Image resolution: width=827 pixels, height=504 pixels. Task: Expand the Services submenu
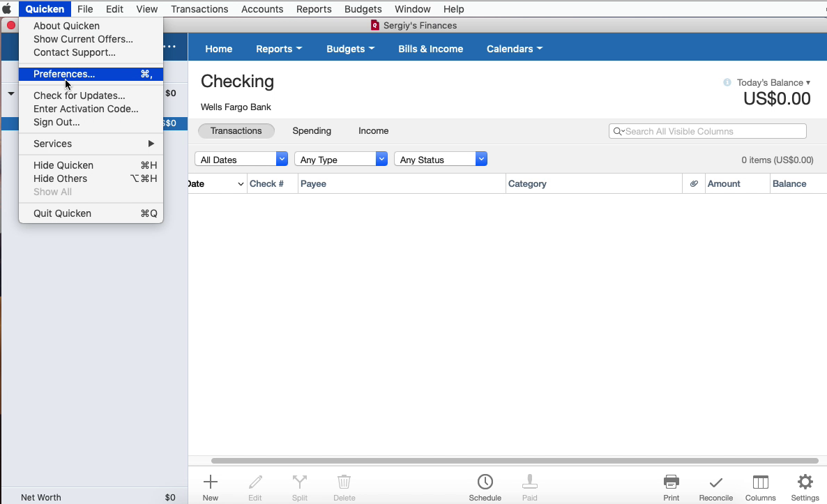click(91, 144)
